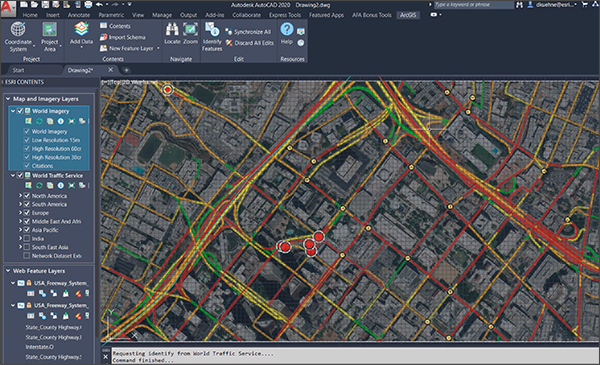Image resolution: width=600 pixels, height=365 pixels.
Task: Click the Locate binoculars icon
Action: [172, 29]
